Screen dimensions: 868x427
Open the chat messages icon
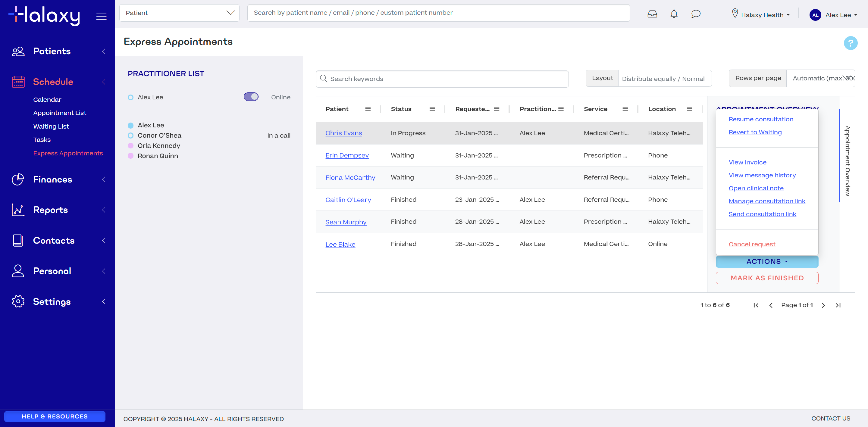tap(695, 14)
